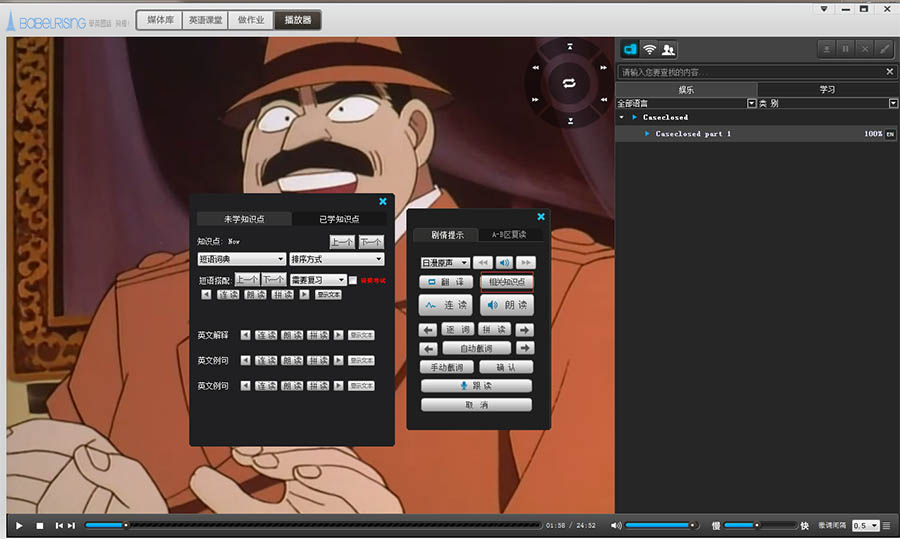Mute audio using the bottom speaker icon
The height and width of the screenshot is (539, 900).
[x=616, y=525]
